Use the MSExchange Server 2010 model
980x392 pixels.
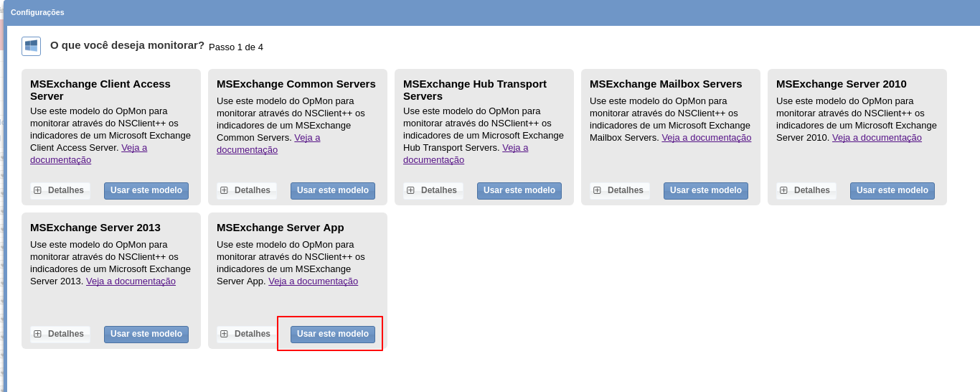click(x=892, y=190)
